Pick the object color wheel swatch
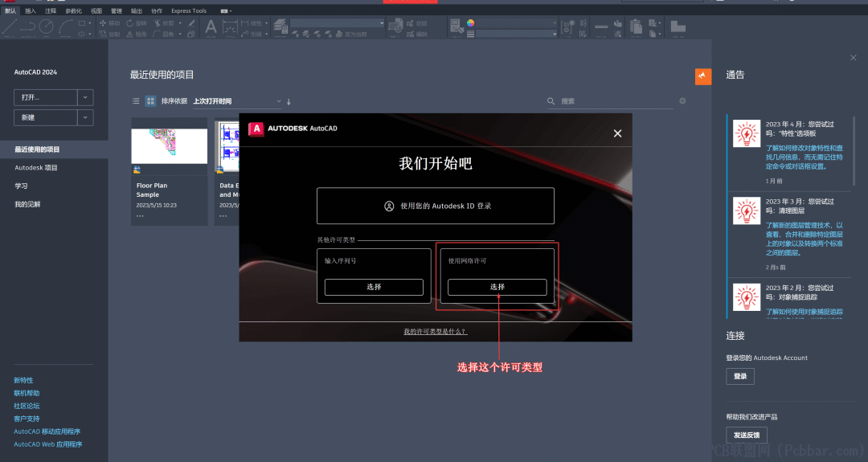The width and height of the screenshot is (868, 462). [x=470, y=22]
